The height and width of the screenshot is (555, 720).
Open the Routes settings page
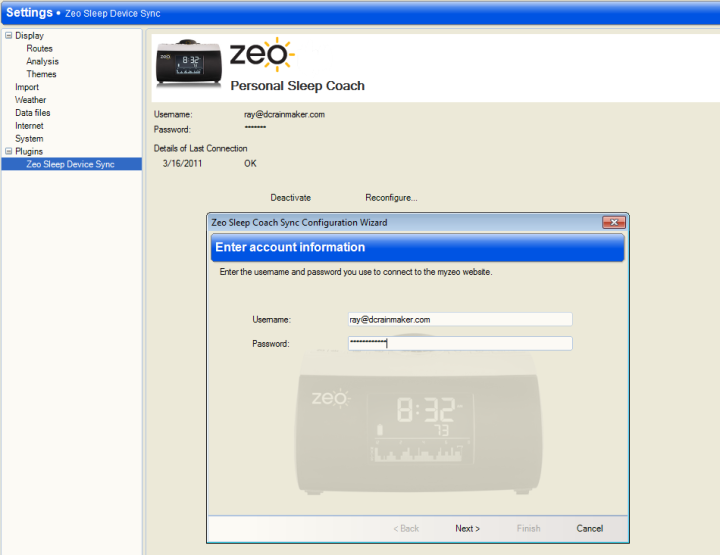click(39, 48)
